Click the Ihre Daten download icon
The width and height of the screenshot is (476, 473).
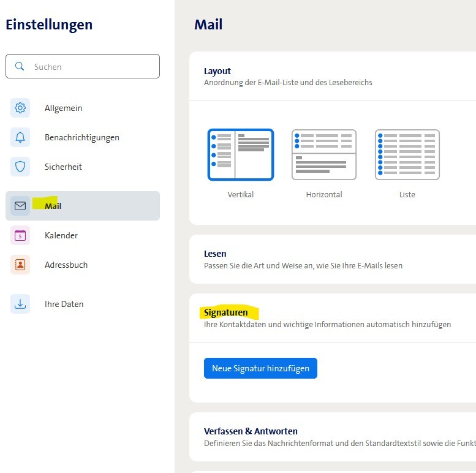pyautogui.click(x=20, y=304)
